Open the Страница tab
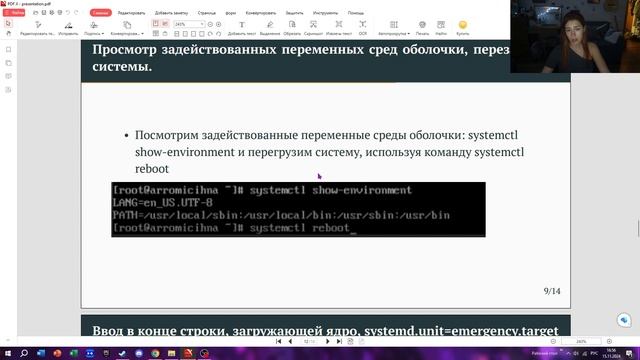 click(x=207, y=13)
